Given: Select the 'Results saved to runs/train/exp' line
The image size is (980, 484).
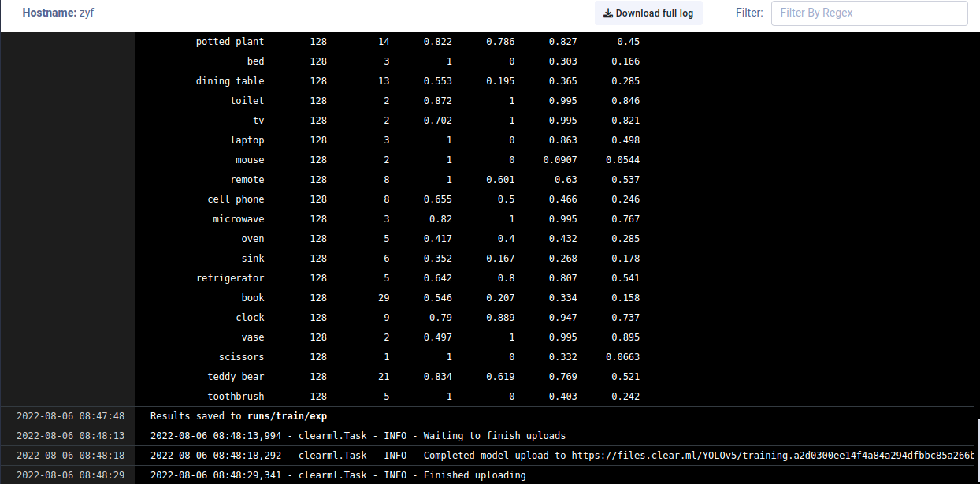Looking at the screenshot, I should pyautogui.click(x=239, y=416).
